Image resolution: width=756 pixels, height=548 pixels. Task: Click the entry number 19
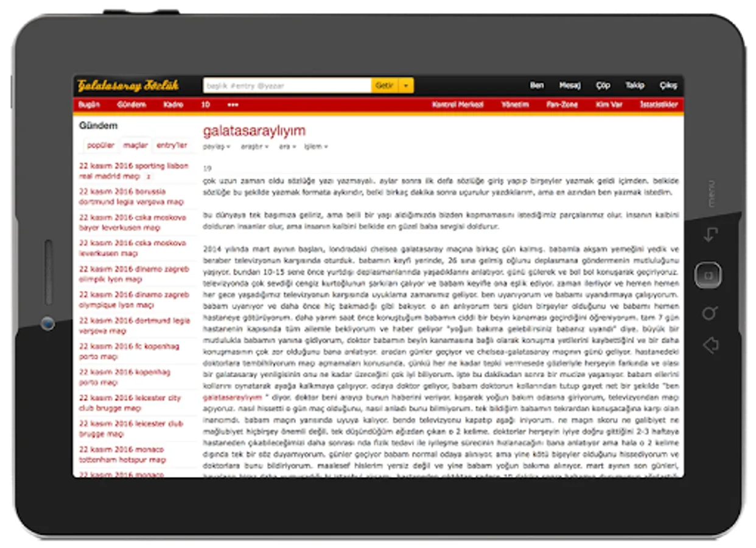pyautogui.click(x=207, y=169)
